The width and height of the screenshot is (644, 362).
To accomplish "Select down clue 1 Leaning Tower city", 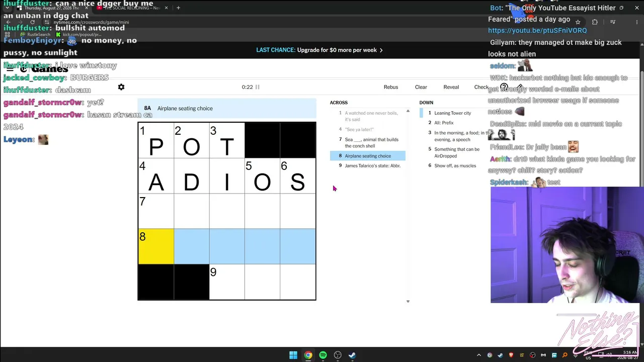I will click(x=455, y=113).
